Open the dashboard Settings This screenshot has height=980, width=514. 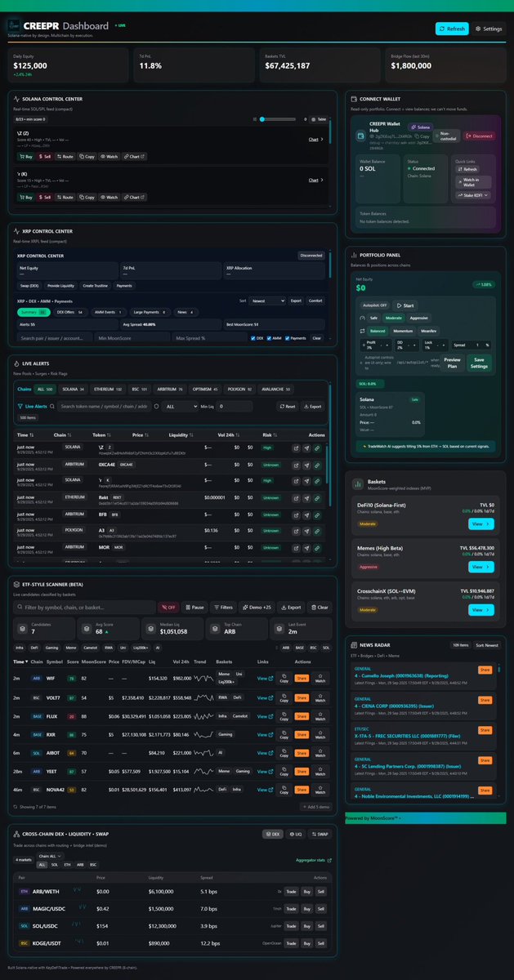click(x=489, y=29)
